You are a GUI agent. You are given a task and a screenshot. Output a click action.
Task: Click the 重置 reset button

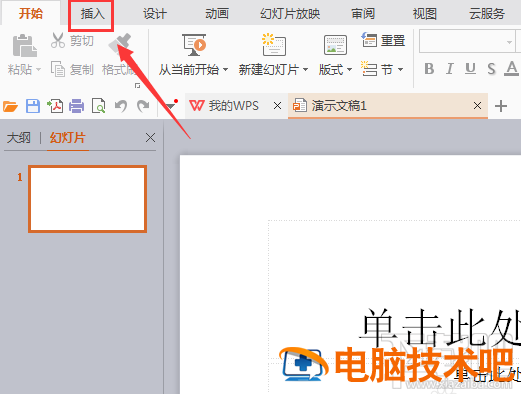click(383, 41)
